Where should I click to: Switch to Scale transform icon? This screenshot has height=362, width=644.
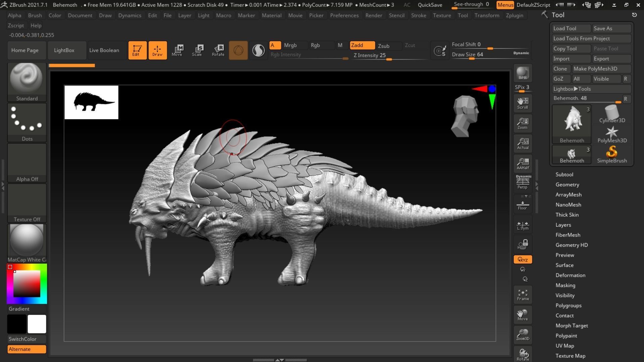[197, 50]
